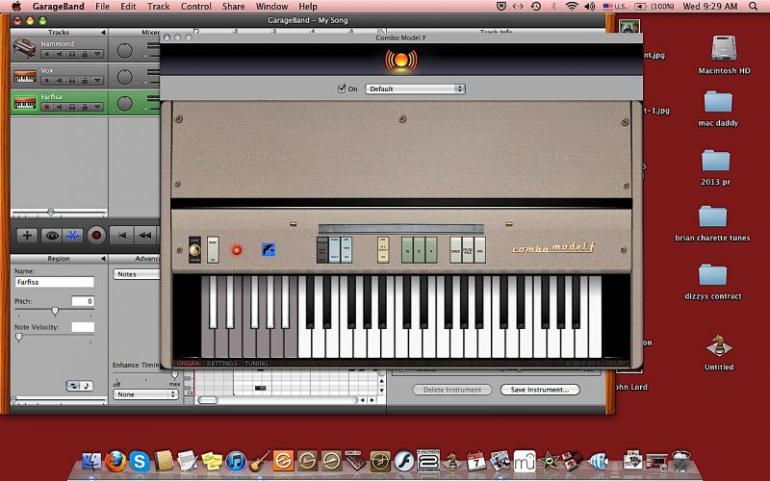Select the brian charette tunes folder
This screenshot has height=481, width=770.
713,217
